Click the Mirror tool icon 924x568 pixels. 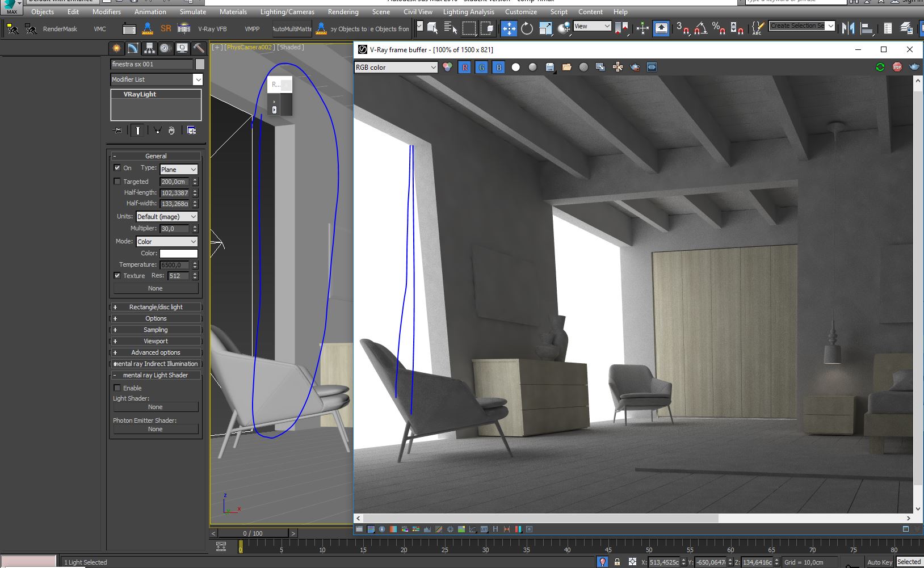tap(849, 28)
